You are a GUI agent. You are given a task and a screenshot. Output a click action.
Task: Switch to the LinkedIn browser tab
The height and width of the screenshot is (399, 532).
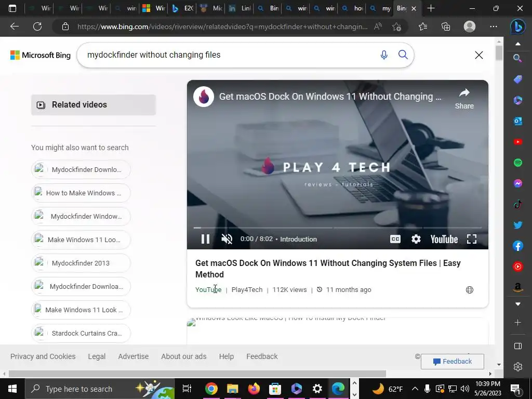point(240,8)
